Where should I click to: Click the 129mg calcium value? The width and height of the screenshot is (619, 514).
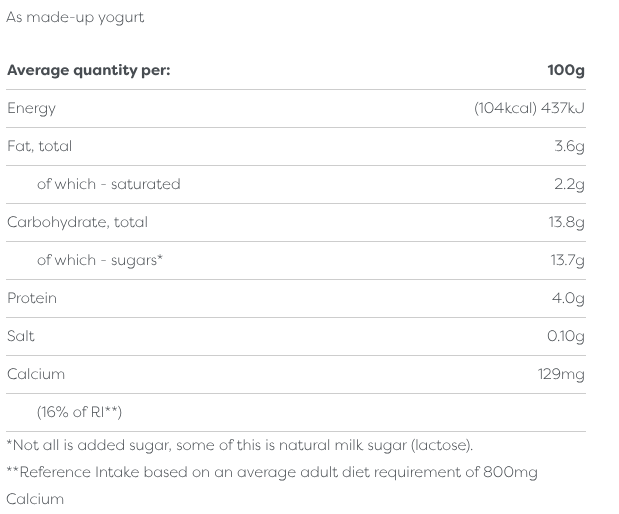561,374
